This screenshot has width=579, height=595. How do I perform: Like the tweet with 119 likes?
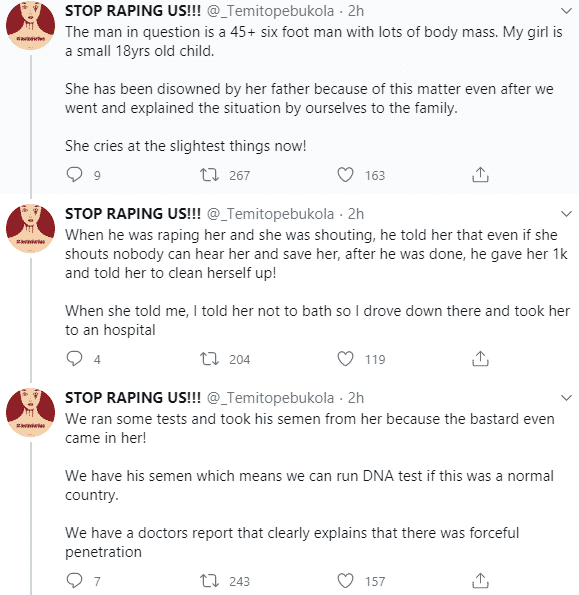[x=345, y=359]
